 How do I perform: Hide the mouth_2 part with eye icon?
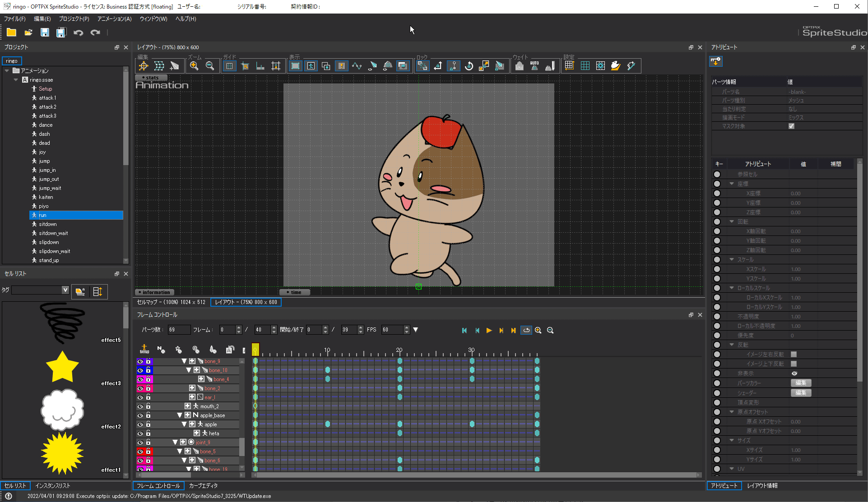coord(140,406)
